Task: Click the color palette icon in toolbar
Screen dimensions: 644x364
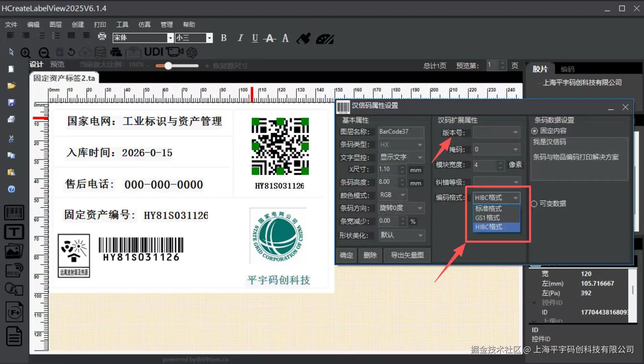Action: [x=325, y=39]
